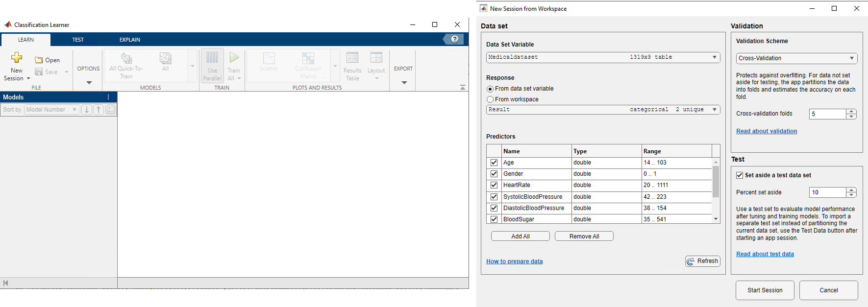
Task: Expand the Validation Scheme dropdown
Action: (796, 58)
